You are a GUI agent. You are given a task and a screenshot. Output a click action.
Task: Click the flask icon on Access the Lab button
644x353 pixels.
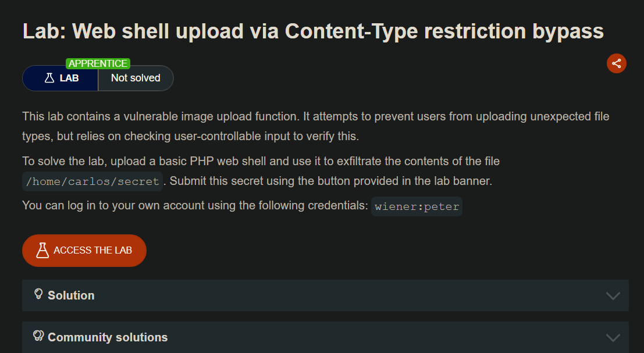42,251
